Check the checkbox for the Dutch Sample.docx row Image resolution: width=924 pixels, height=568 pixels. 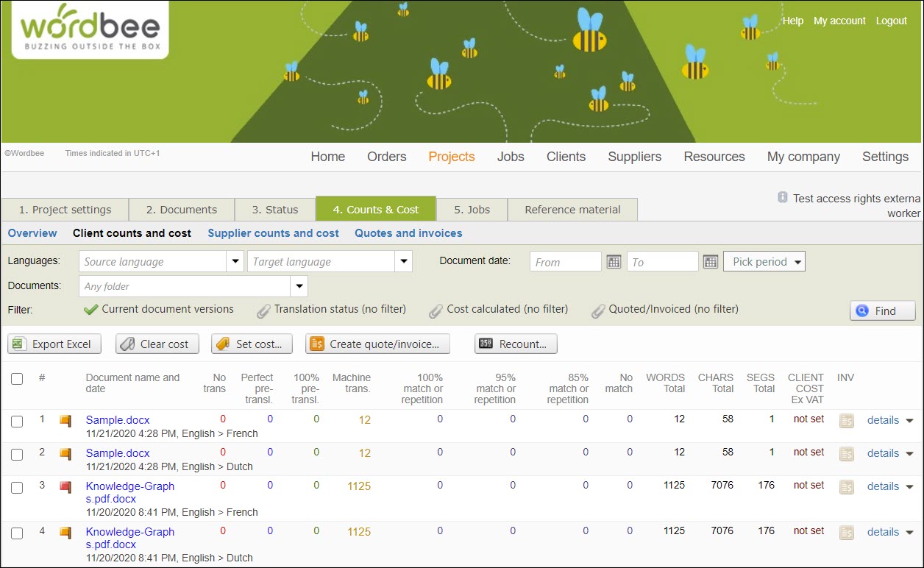(17, 455)
